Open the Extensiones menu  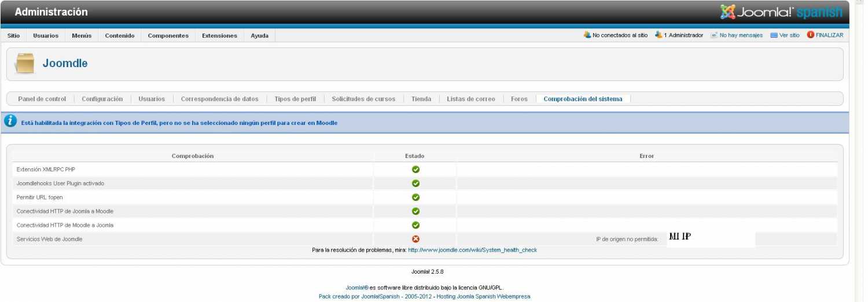219,36
